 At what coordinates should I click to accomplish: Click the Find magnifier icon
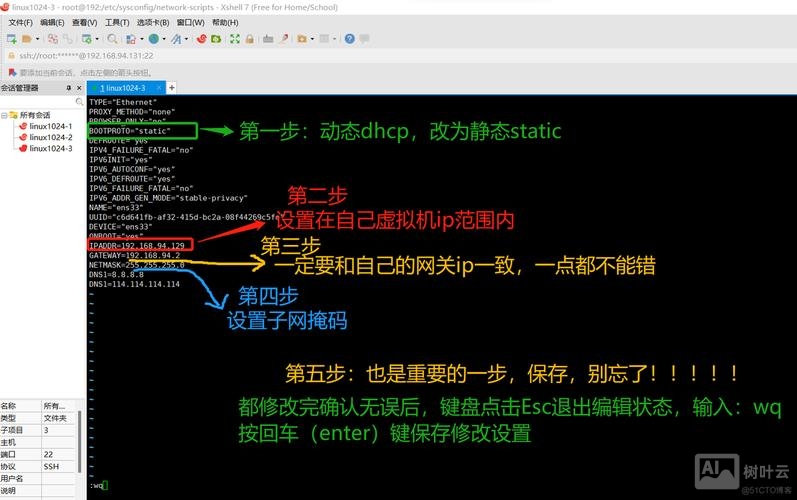pyautogui.click(x=112, y=39)
